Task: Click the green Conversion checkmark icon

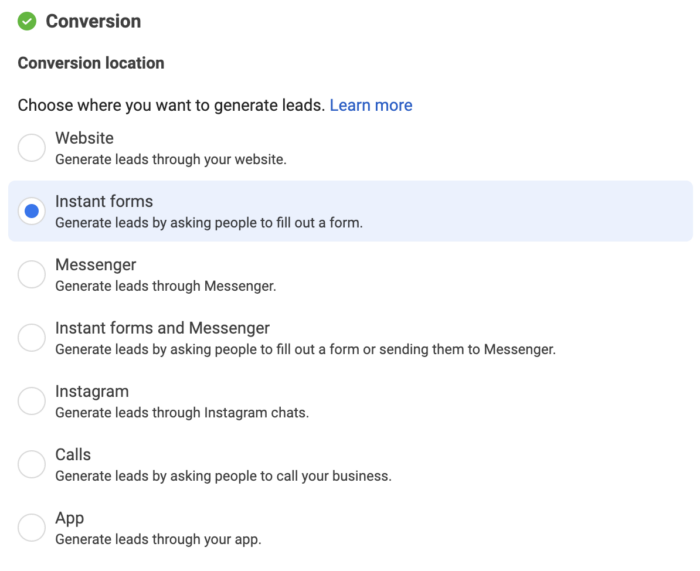Action: (27, 21)
